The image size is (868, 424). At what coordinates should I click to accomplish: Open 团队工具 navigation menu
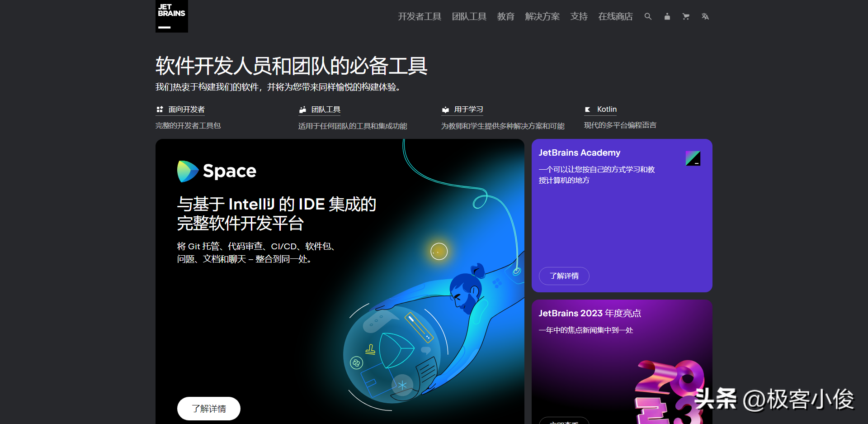[469, 17]
